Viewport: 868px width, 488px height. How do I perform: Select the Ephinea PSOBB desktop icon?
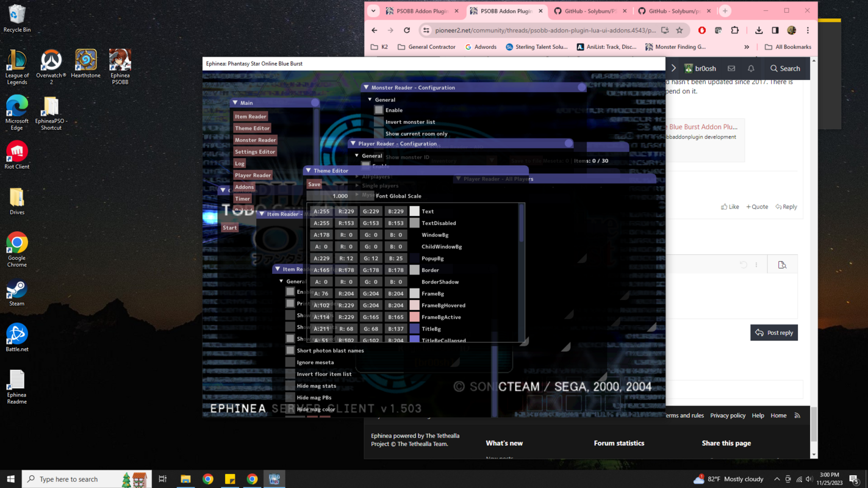coord(120,67)
